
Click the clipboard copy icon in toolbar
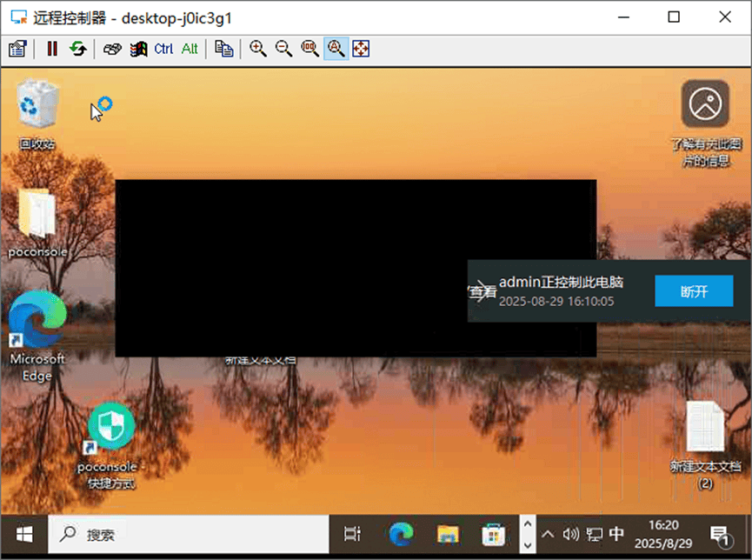(x=224, y=49)
